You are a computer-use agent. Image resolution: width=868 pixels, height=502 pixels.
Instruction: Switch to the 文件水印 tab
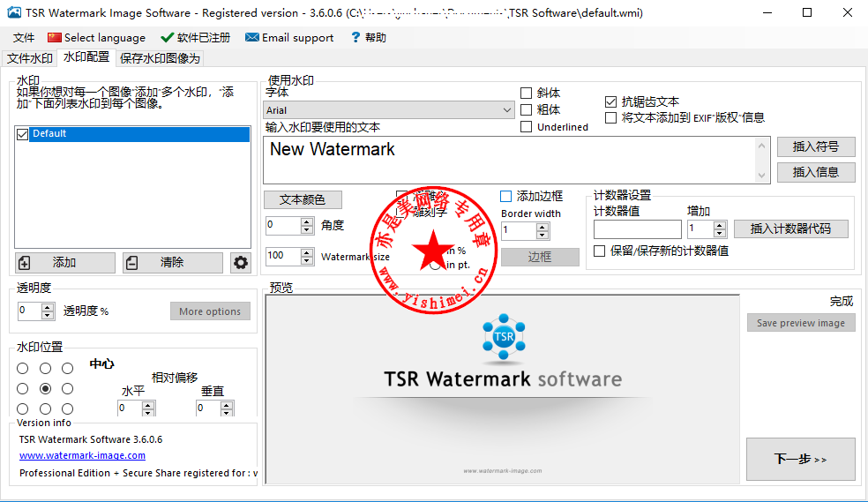tap(30, 58)
